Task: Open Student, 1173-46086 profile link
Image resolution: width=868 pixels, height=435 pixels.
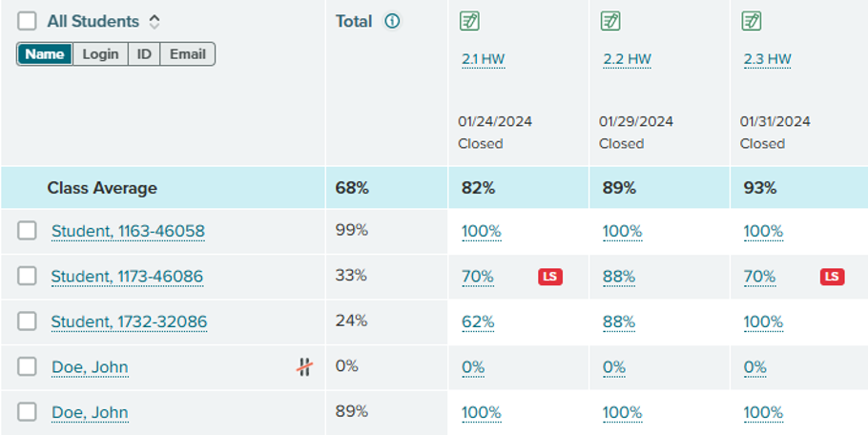Action: click(x=127, y=276)
